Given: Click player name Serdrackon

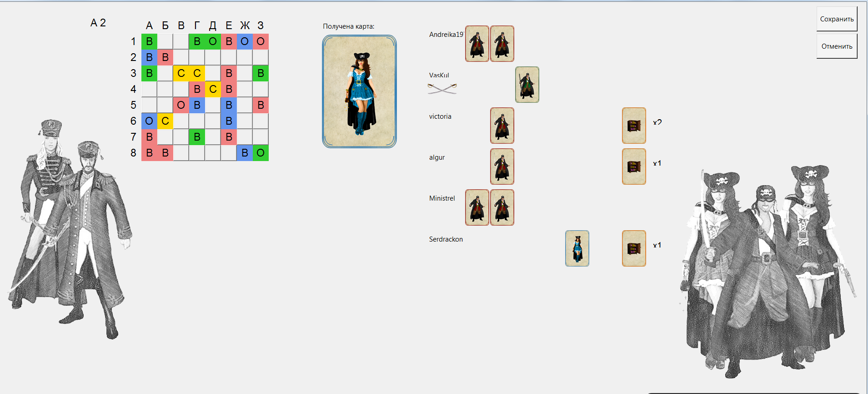Looking at the screenshot, I should [x=446, y=239].
